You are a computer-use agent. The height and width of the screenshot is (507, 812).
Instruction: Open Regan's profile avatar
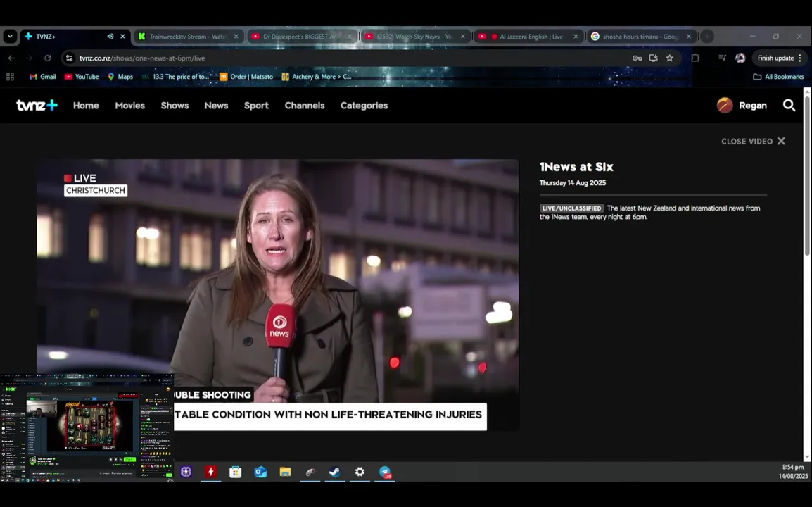click(x=725, y=105)
